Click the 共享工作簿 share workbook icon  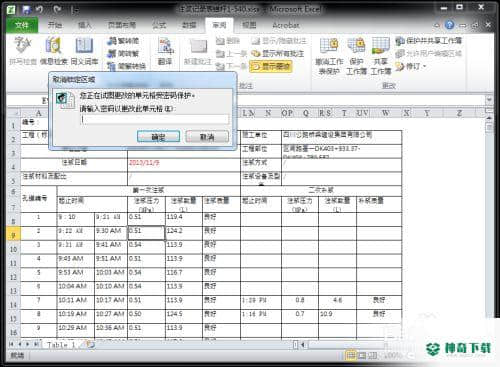coord(381,56)
